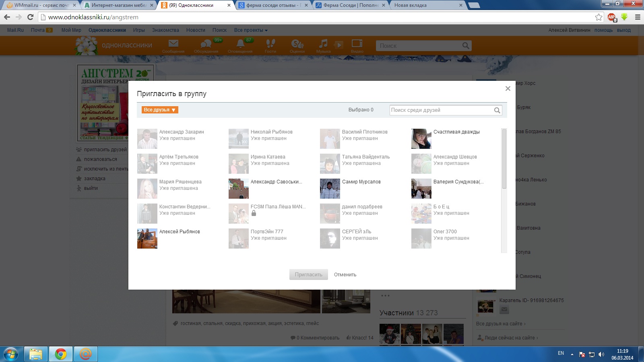Switch to Ферма Соседи | Пополнение tab
644x362 pixels.
[x=350, y=5]
